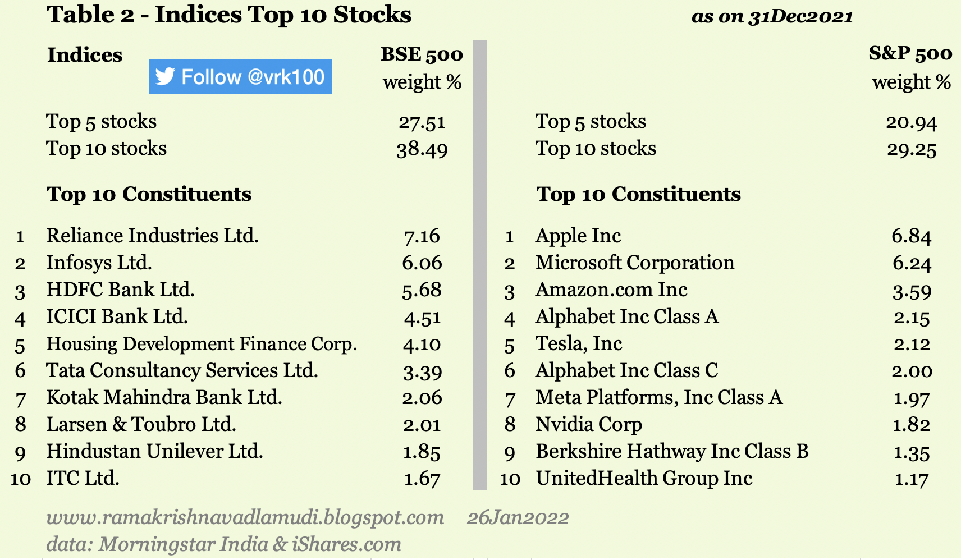This screenshot has width=961, height=560.
Task: Click the @vrk100 handle in Follow button
Action: click(x=286, y=76)
